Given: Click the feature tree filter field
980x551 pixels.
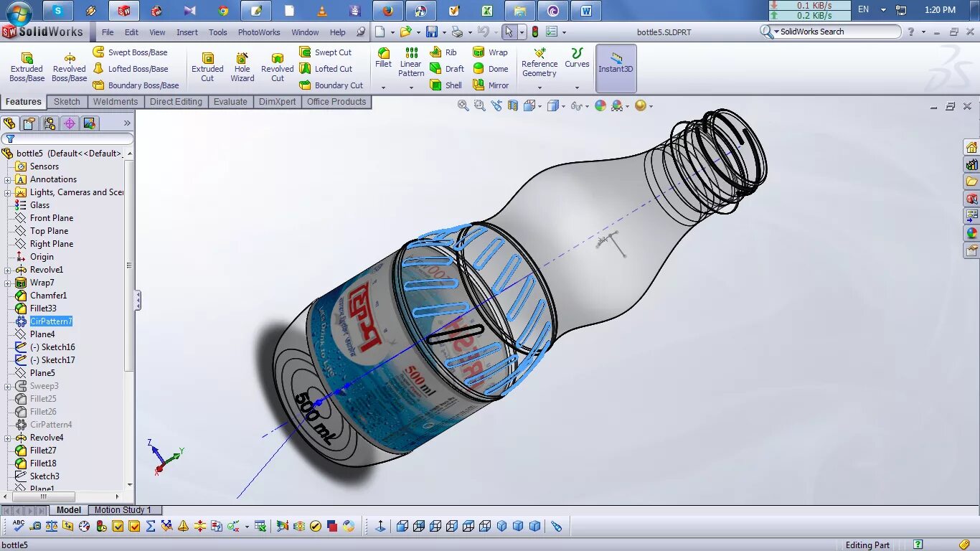Looking at the screenshot, I should [67, 138].
